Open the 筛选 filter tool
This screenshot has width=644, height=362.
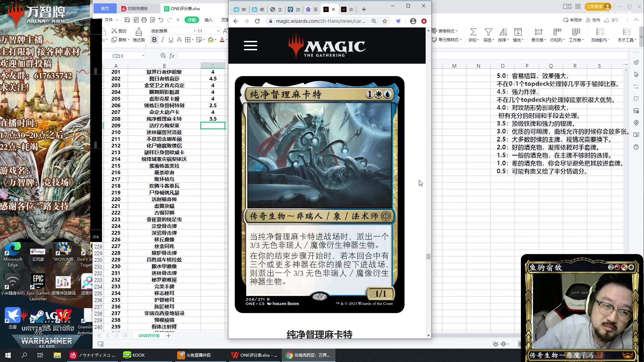point(488,35)
